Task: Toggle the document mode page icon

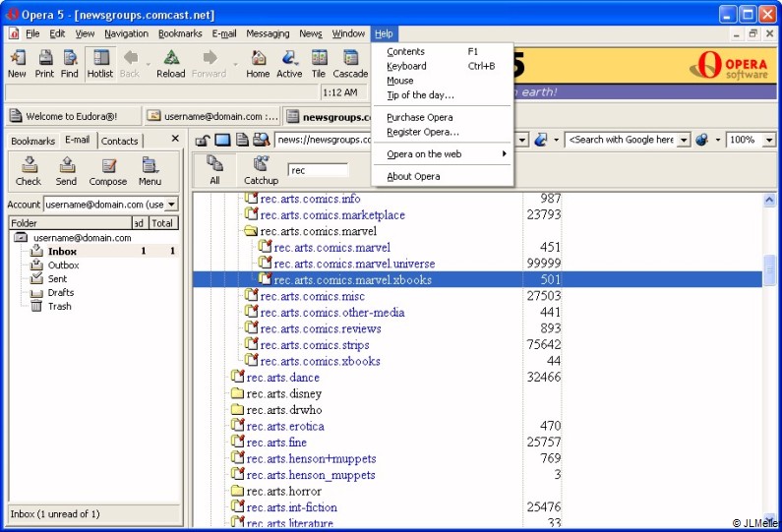Action: pyautogui.click(x=242, y=140)
